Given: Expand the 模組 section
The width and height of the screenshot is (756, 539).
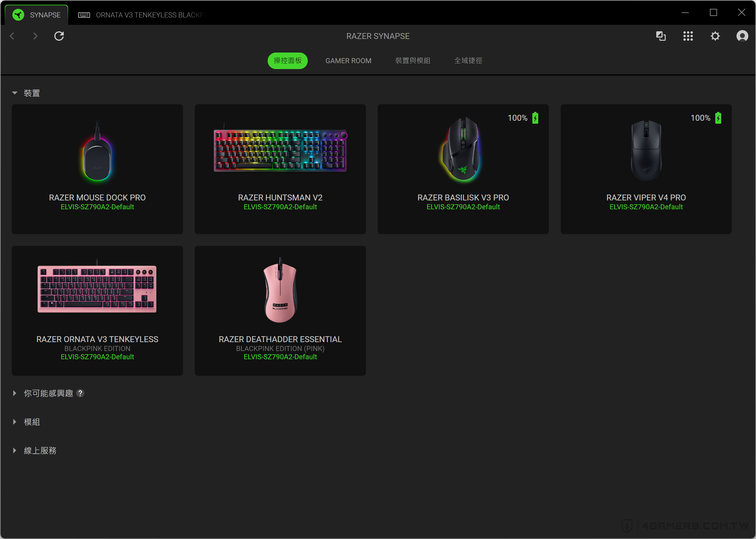Looking at the screenshot, I should 14,422.
